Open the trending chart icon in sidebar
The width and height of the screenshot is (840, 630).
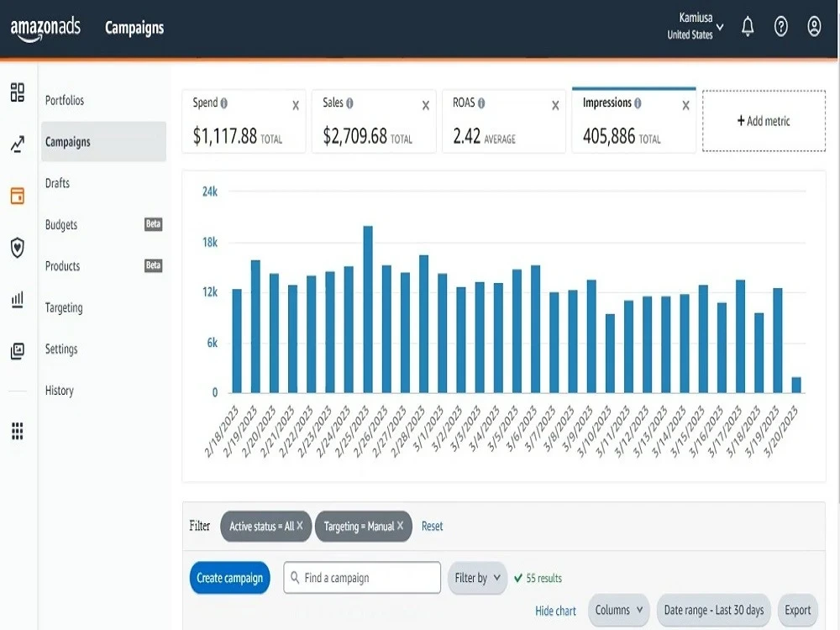pyautogui.click(x=17, y=144)
